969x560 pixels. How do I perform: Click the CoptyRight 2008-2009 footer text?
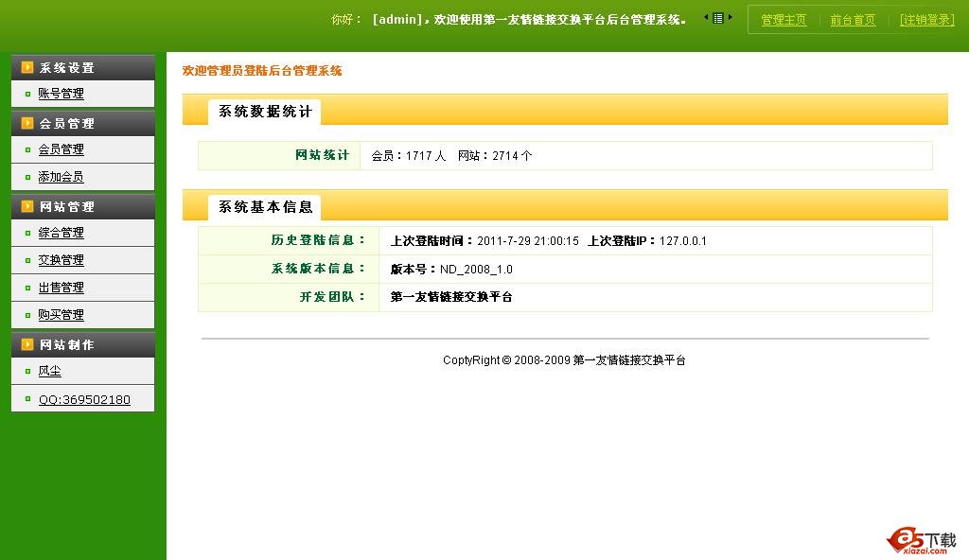pyautogui.click(x=564, y=359)
